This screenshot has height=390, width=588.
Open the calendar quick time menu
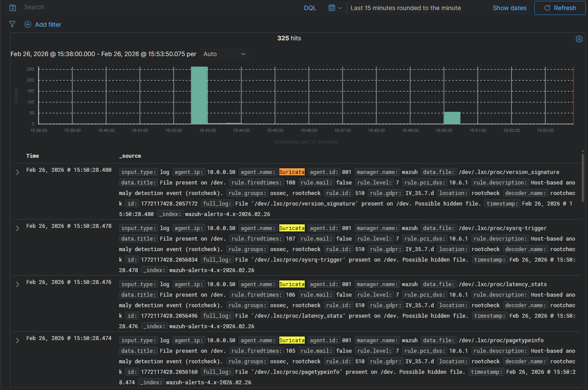point(335,8)
